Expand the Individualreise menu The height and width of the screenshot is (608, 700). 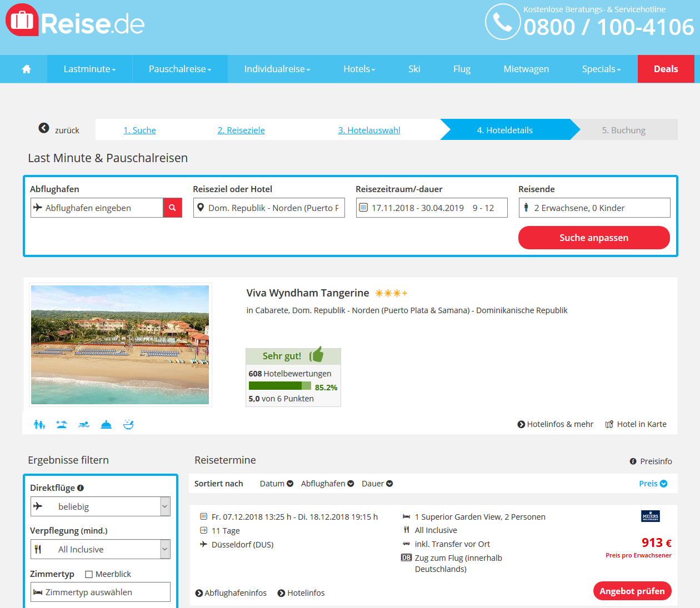pyautogui.click(x=277, y=69)
